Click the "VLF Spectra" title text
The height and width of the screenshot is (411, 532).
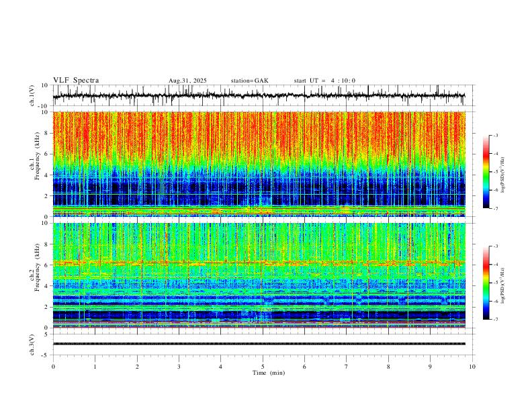click(x=76, y=81)
